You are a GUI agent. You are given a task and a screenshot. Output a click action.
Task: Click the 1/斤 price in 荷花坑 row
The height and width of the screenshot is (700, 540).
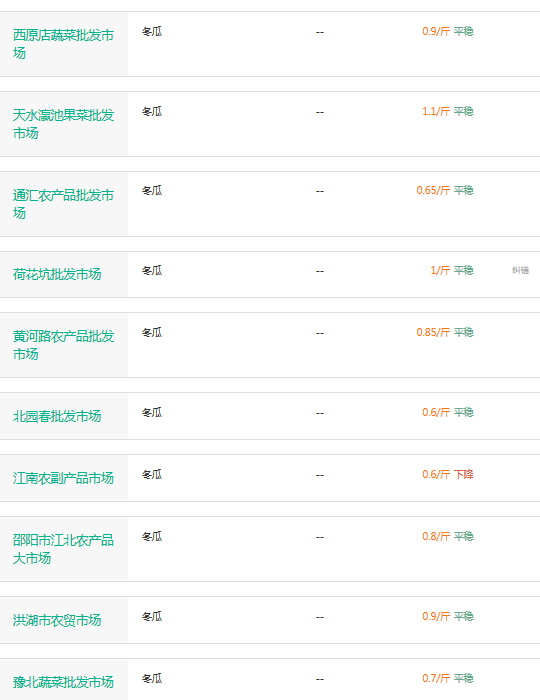[x=440, y=270]
